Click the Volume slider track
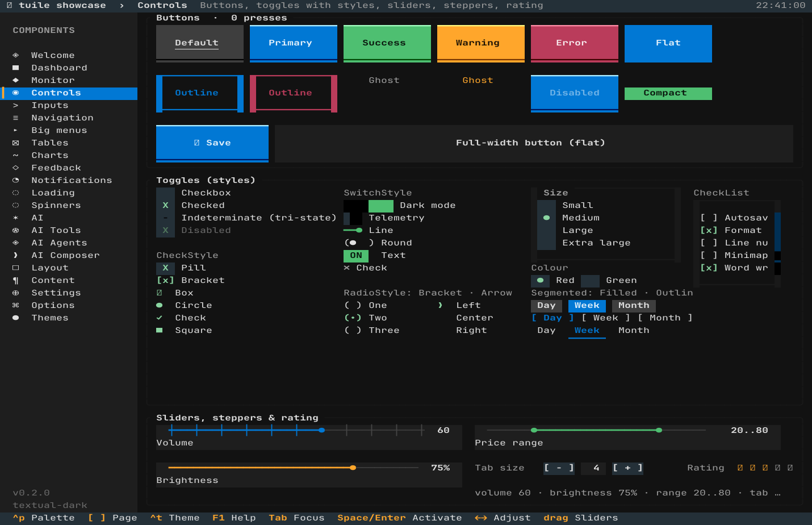This screenshot has height=525, width=812. (x=296, y=430)
